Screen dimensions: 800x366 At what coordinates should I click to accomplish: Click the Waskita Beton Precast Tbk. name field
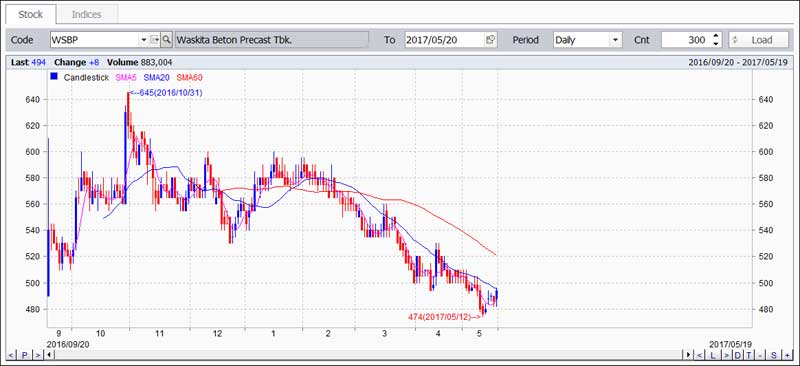click(271, 40)
